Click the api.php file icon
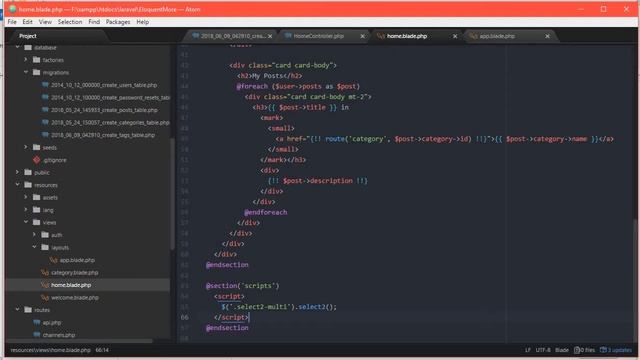This screenshot has height=360, width=640. [37, 322]
